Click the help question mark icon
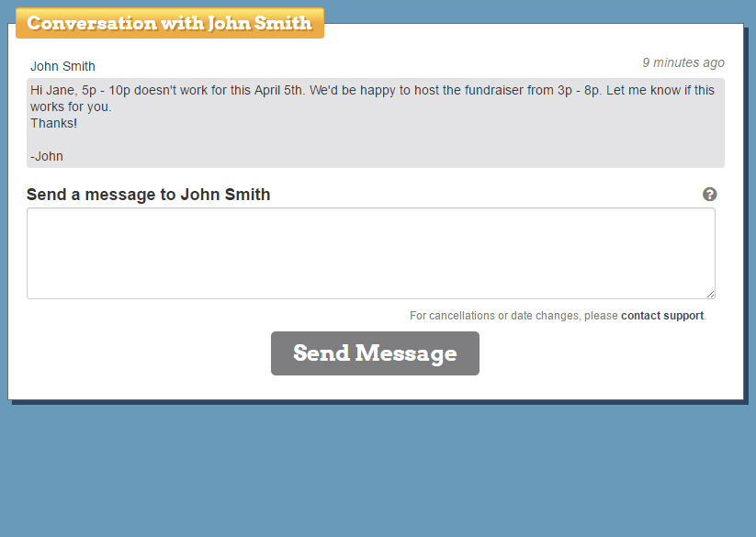 click(709, 195)
